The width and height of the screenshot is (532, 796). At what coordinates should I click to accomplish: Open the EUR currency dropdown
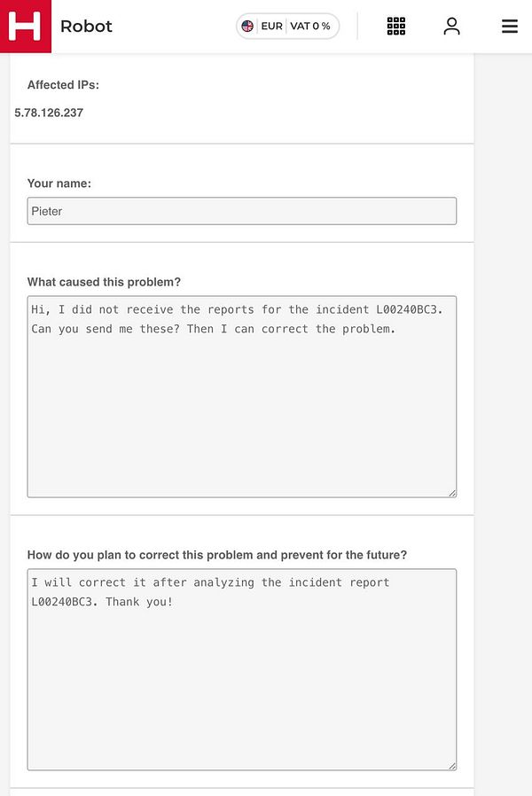coord(270,26)
